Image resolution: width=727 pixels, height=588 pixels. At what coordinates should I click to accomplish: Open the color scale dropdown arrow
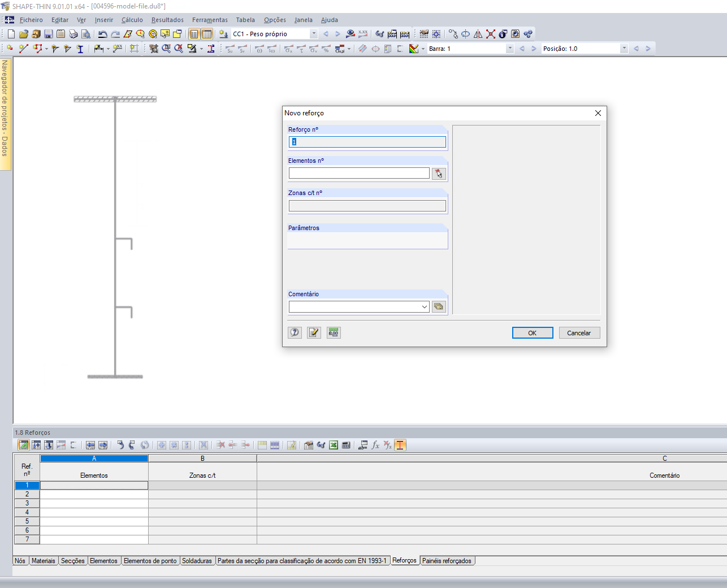pyautogui.click(x=423, y=49)
